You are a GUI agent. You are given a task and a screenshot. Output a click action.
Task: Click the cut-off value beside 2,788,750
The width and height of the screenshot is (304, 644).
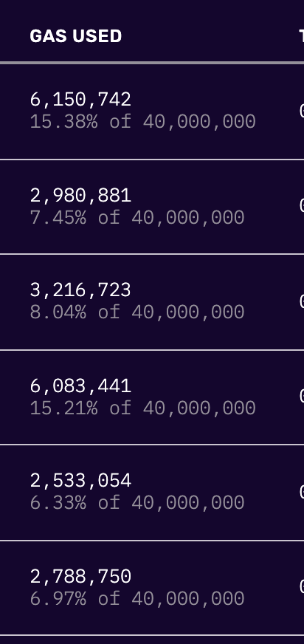pos(302,588)
